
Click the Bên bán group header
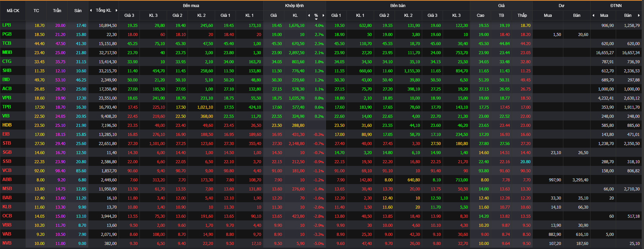(398, 5)
